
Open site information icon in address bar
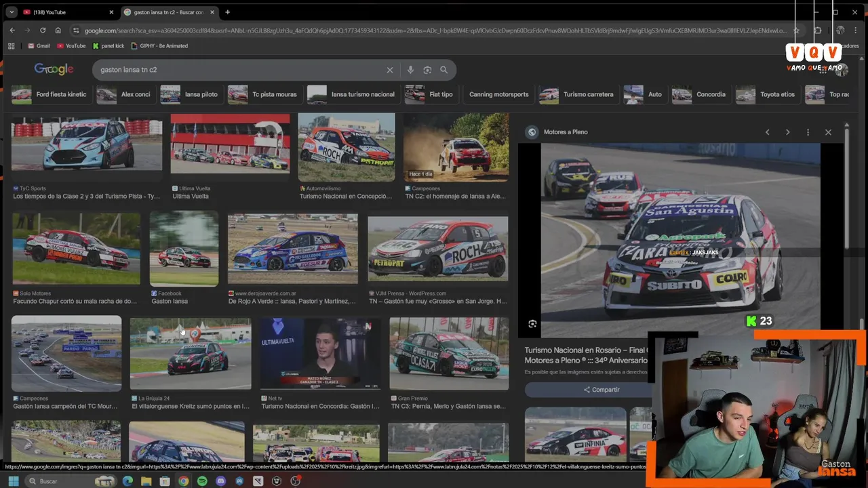76,30
